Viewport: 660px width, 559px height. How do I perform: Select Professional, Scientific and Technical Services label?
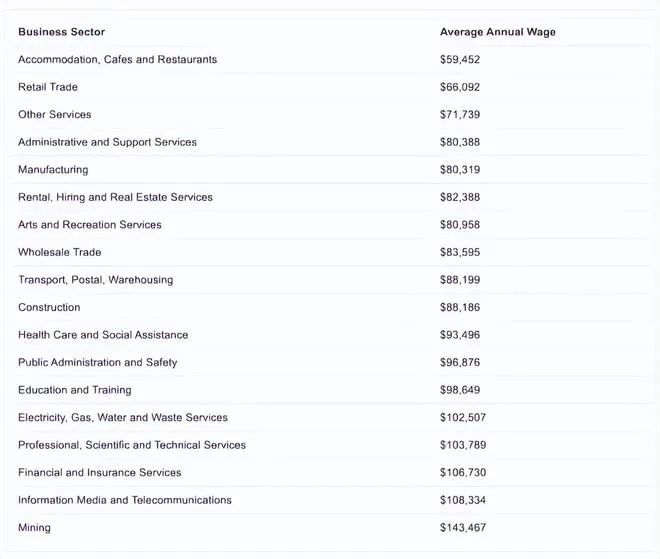(x=131, y=445)
